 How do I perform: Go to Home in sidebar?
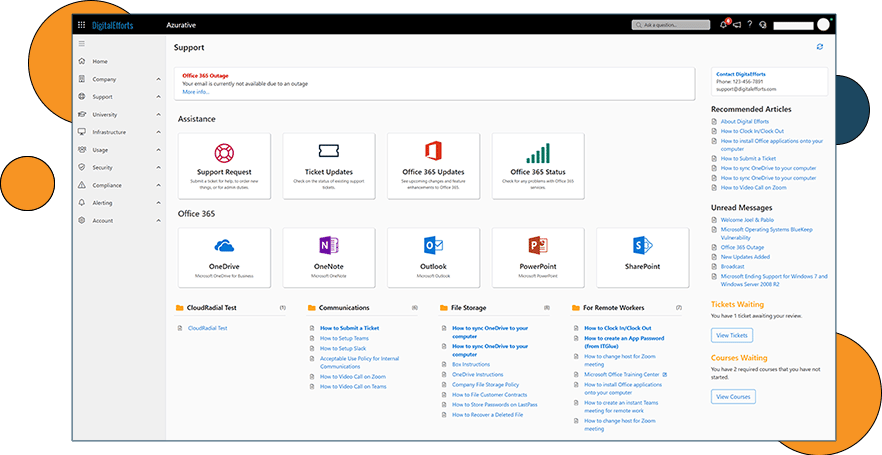(x=100, y=61)
